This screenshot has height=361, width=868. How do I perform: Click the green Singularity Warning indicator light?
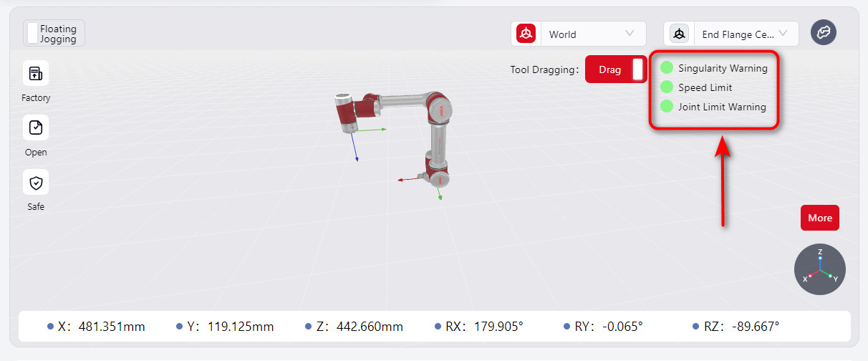[x=667, y=68]
